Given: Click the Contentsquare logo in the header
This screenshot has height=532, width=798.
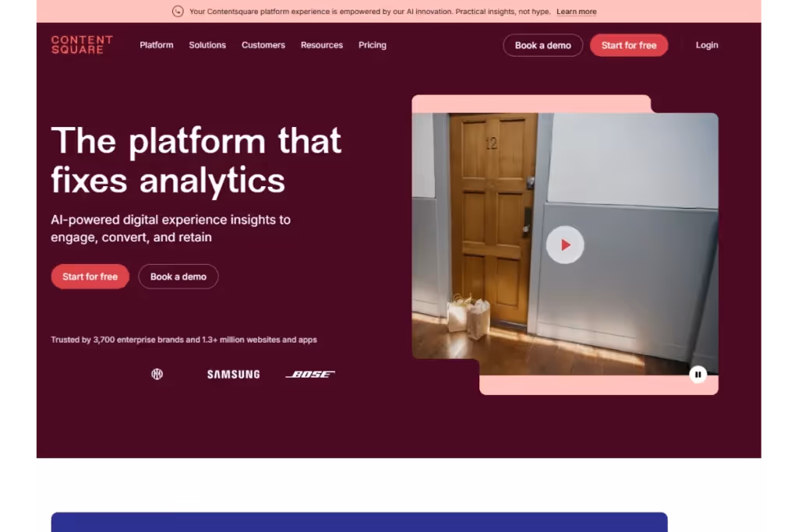Looking at the screenshot, I should pos(81,44).
